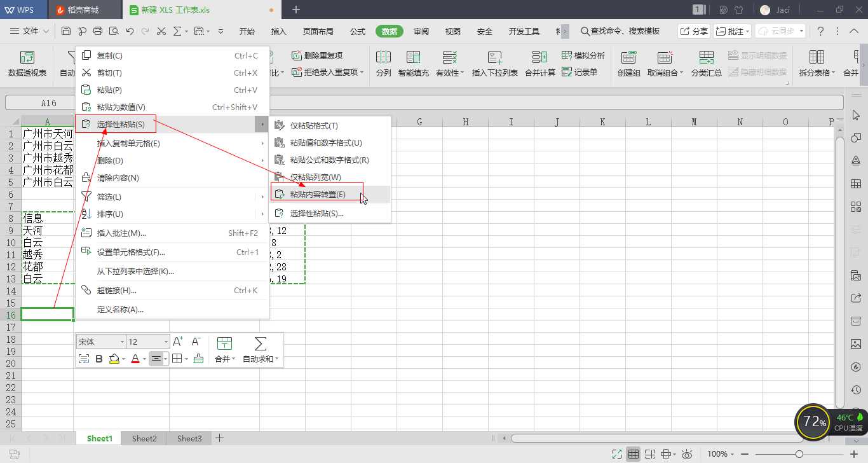Image resolution: width=868 pixels, height=463 pixels.
Task: Expand the borders dropdown in mini toolbar
Action: (186, 359)
